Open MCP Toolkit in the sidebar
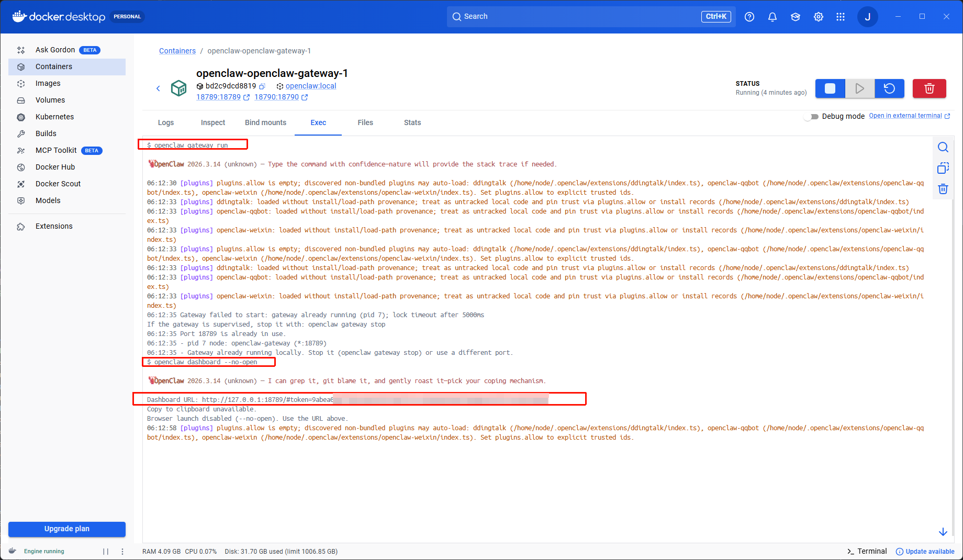963x560 pixels. pyautogui.click(x=67, y=150)
